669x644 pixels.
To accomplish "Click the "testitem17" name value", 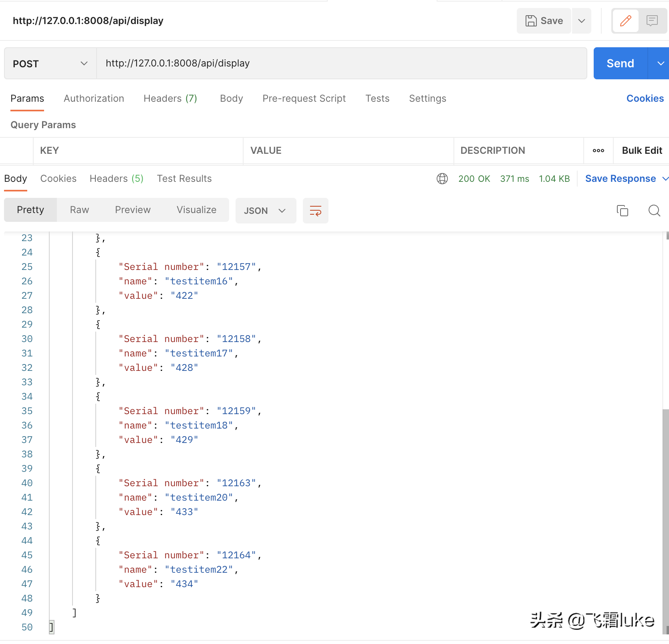I will (199, 354).
